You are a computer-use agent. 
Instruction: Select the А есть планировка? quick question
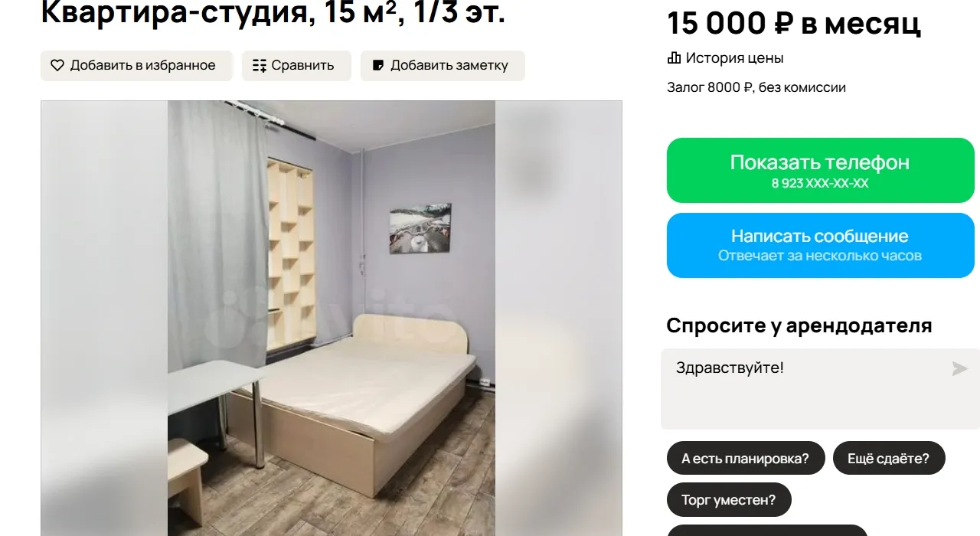coord(745,459)
